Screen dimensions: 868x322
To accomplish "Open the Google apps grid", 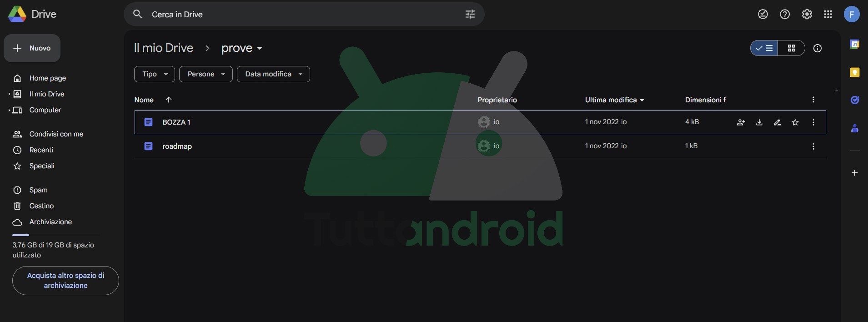I will [828, 15].
